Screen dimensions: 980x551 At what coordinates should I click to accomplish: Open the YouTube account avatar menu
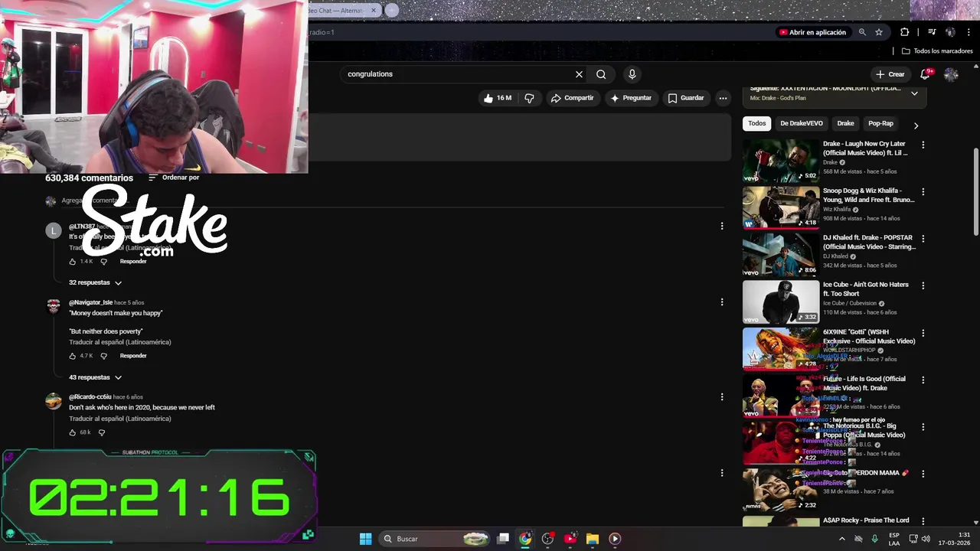click(x=951, y=74)
